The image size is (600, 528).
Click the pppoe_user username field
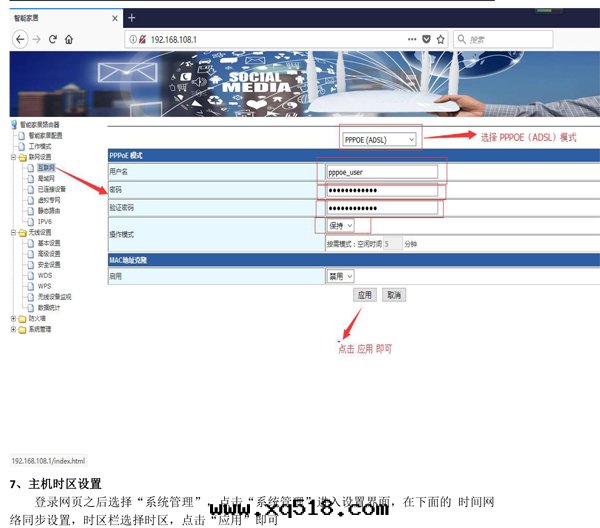(x=381, y=171)
